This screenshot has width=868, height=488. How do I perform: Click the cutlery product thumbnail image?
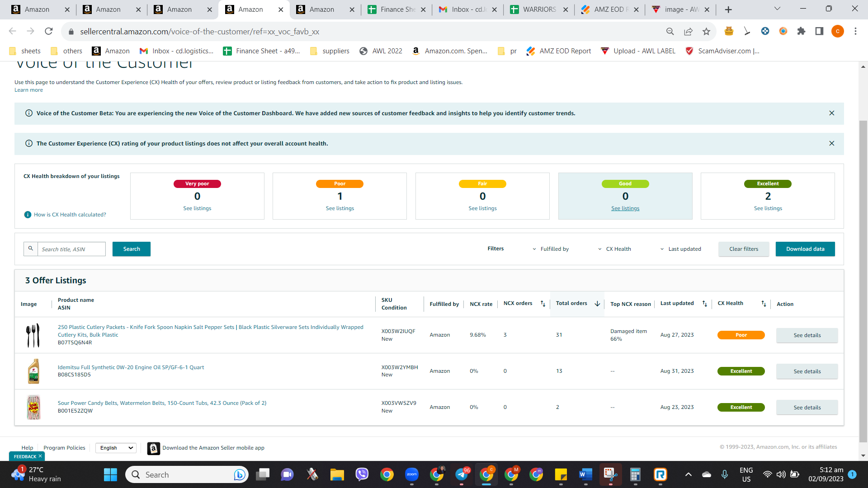[x=33, y=335]
